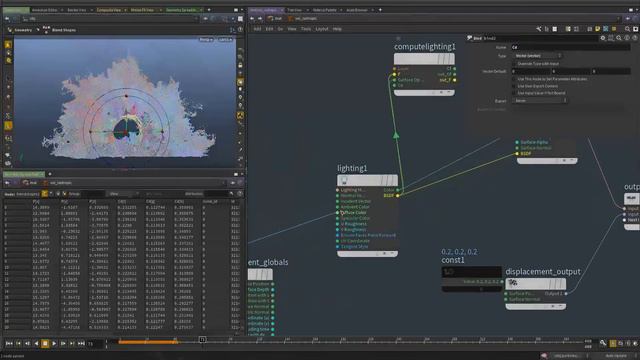Click the Name field containing Cd

(x=570, y=47)
